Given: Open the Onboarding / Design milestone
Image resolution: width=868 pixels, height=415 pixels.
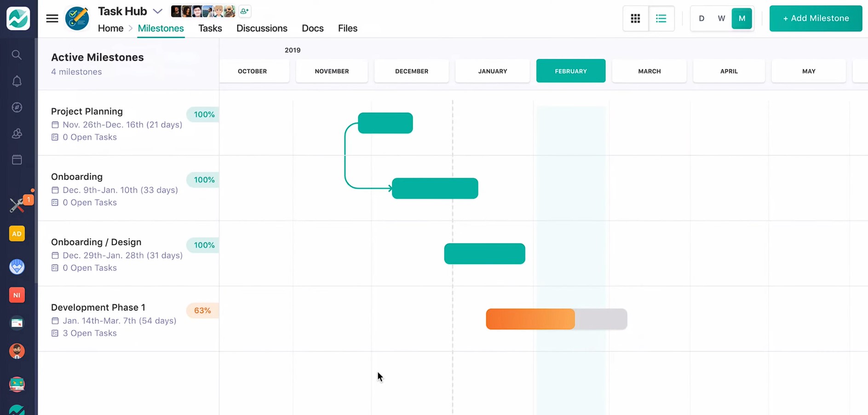Looking at the screenshot, I should coord(96,242).
